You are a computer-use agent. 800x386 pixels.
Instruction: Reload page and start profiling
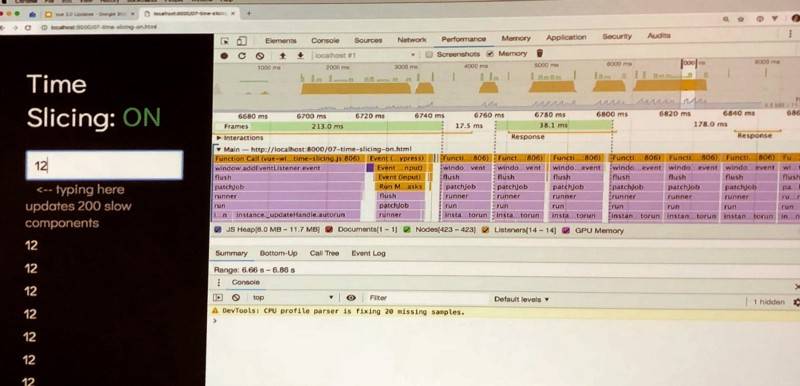242,56
